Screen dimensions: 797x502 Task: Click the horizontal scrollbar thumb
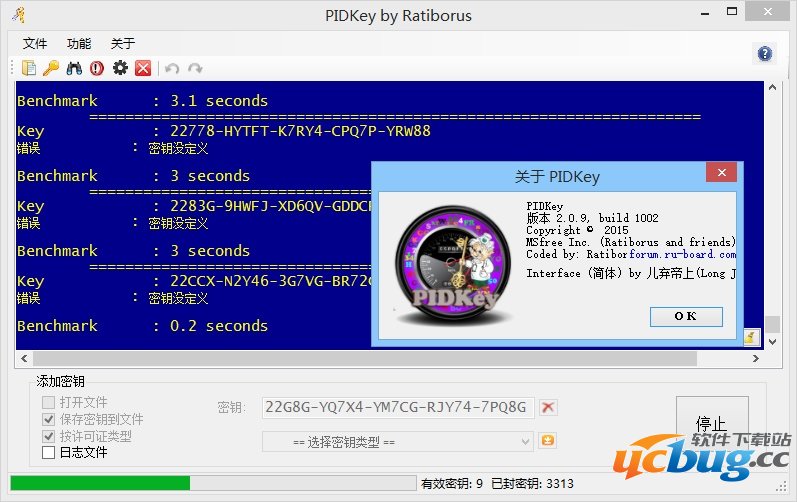coord(364,358)
